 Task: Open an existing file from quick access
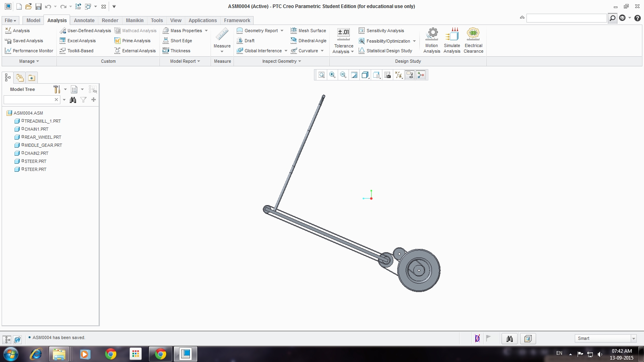[28, 6]
